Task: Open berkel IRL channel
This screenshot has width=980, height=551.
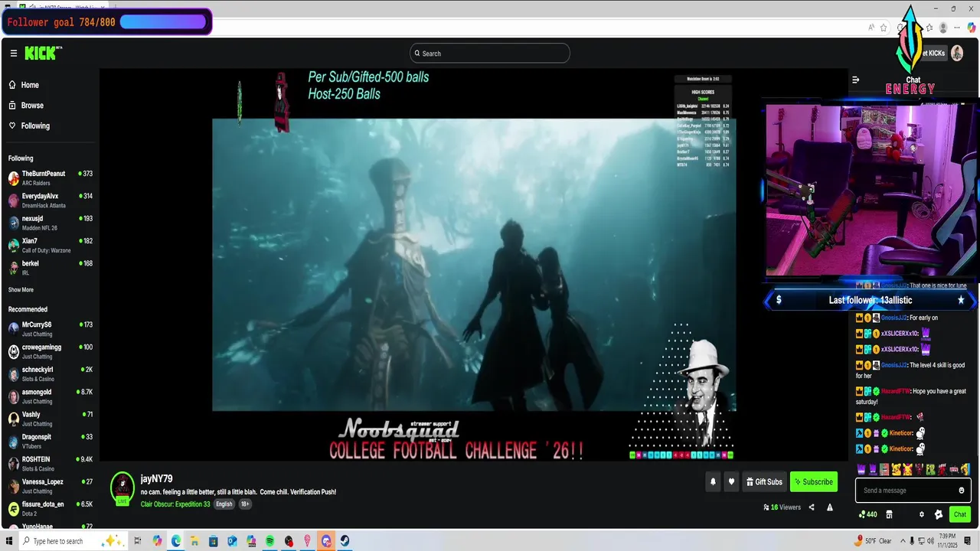Action: (50, 267)
